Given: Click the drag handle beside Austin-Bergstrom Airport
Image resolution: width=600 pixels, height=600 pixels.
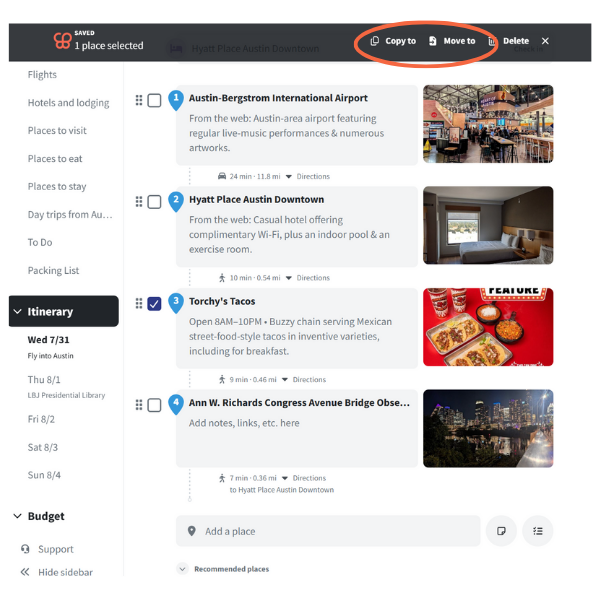Looking at the screenshot, I should point(139,100).
